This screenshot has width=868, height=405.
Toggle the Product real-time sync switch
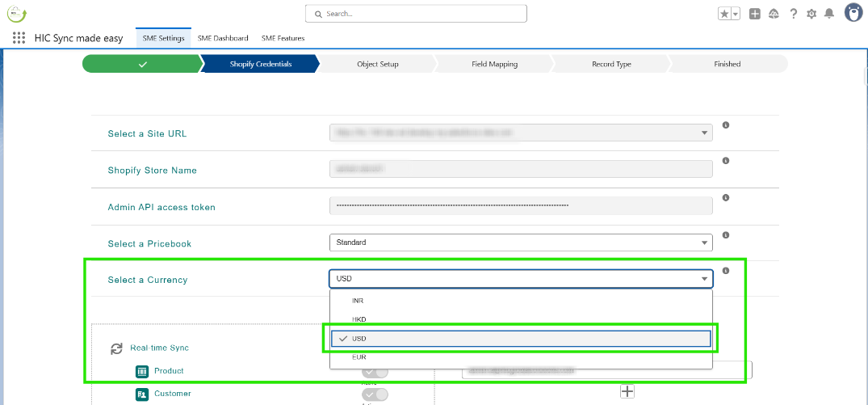(x=375, y=372)
